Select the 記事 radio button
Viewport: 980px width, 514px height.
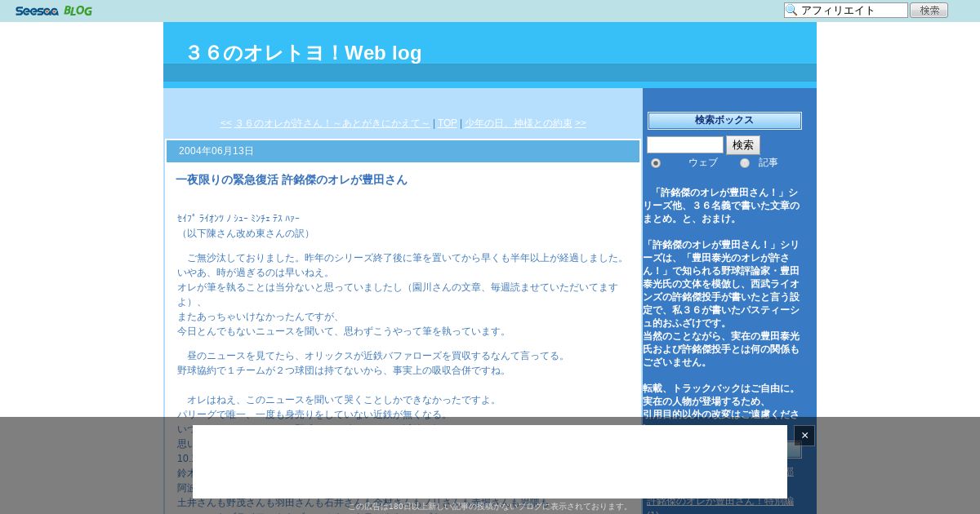(x=745, y=163)
